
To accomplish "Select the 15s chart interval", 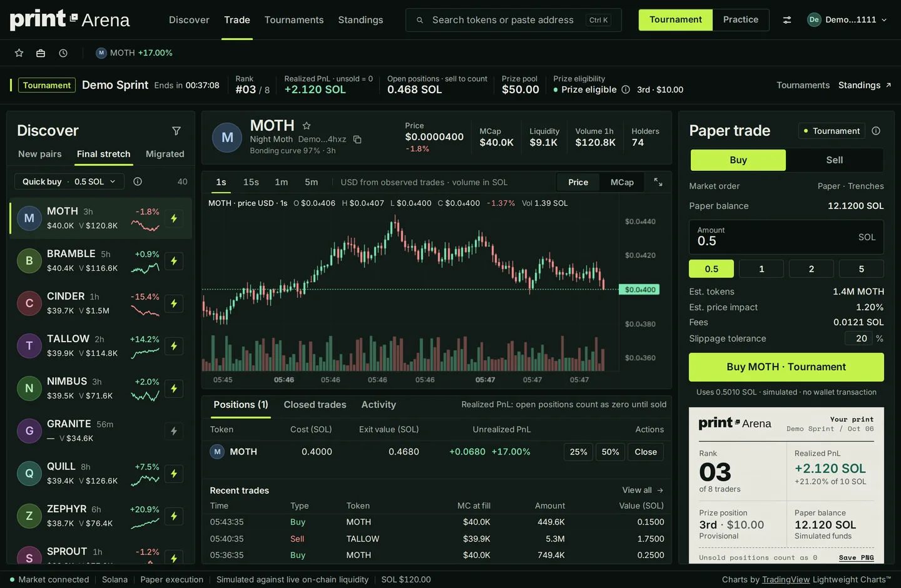I will 251,182.
